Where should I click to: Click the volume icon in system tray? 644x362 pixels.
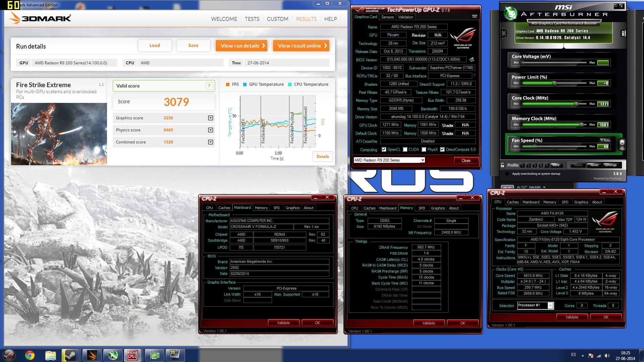point(606,356)
